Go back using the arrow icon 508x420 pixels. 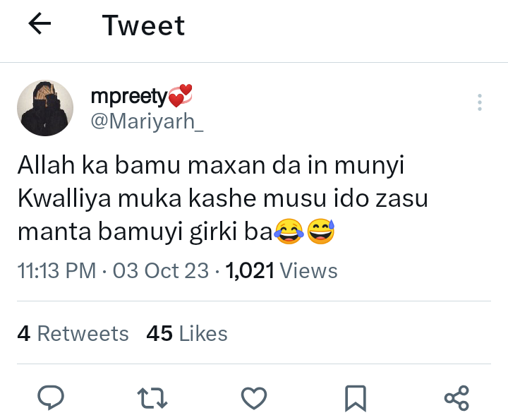tap(40, 25)
